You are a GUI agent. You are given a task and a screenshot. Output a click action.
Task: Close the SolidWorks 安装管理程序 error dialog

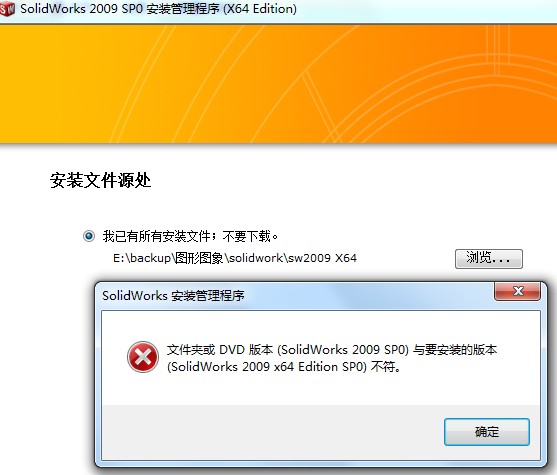(518, 291)
